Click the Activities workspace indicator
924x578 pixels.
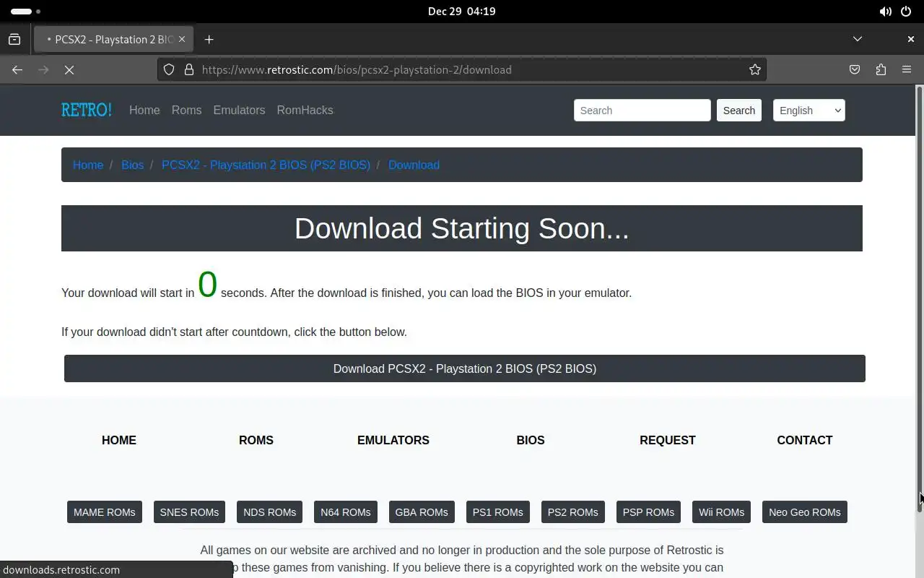(25, 12)
